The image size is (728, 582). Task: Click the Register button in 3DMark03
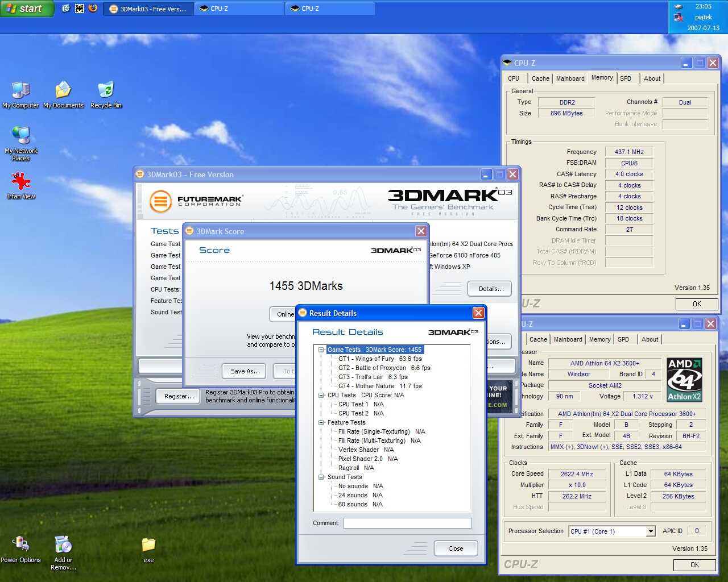179,396
